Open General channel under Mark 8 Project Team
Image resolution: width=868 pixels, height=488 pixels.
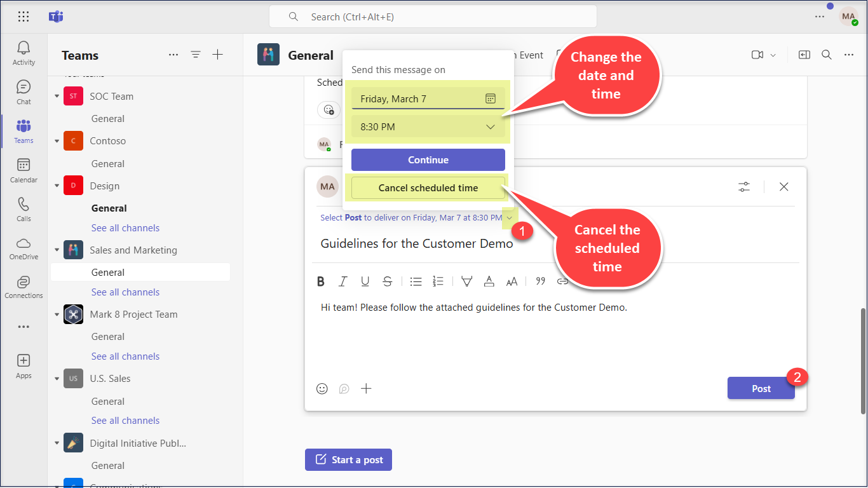(x=108, y=337)
